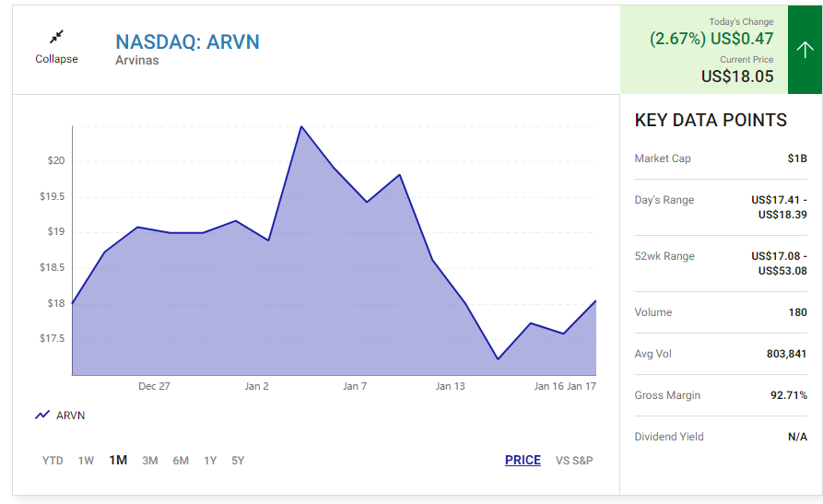Select the YTD time range
Image resolution: width=823 pixels, height=504 pixels.
click(53, 461)
